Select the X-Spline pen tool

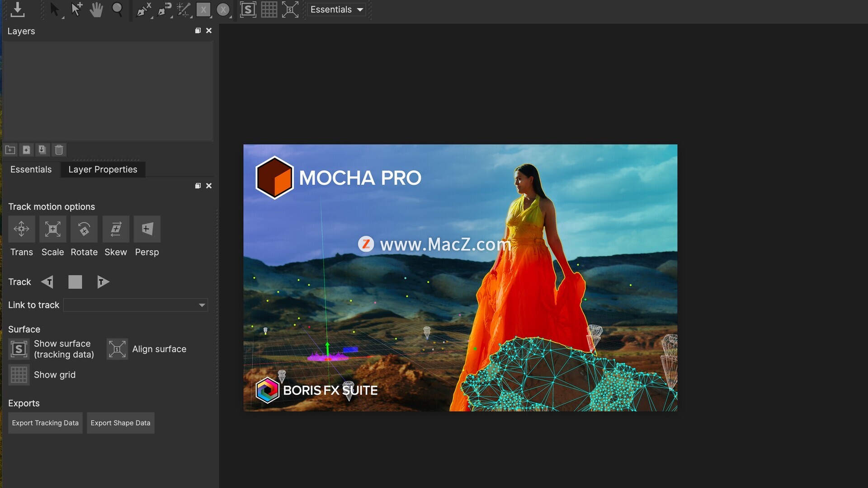(x=144, y=9)
